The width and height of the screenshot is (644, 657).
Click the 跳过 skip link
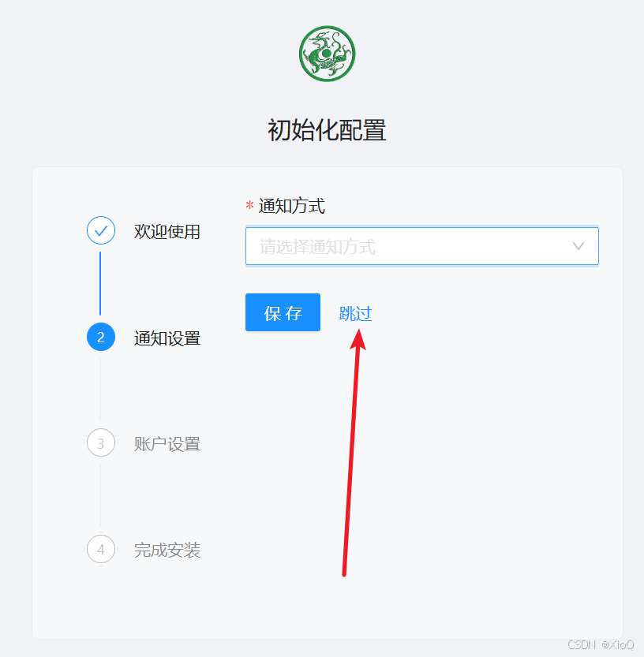click(x=355, y=313)
